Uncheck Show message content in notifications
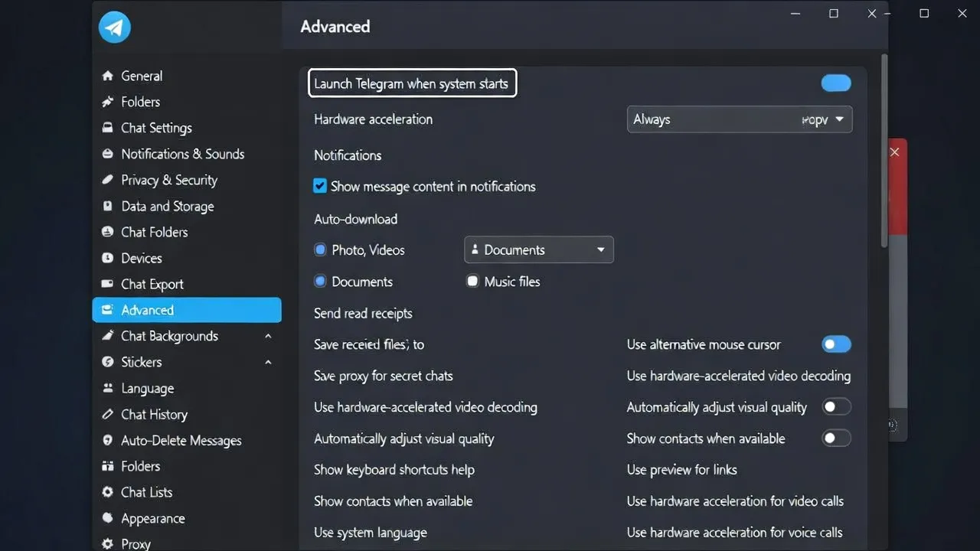This screenshot has height=551, width=980. point(320,186)
